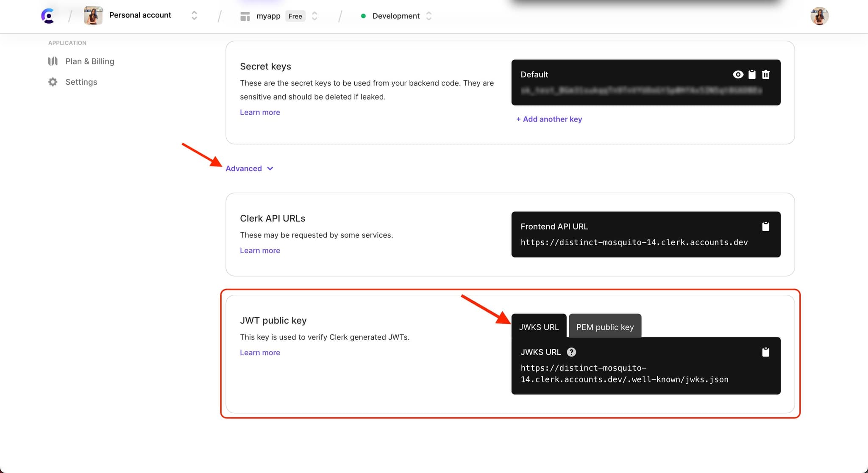868x473 pixels.
Task: Click the copy icon for JWKS URL
Action: click(765, 352)
